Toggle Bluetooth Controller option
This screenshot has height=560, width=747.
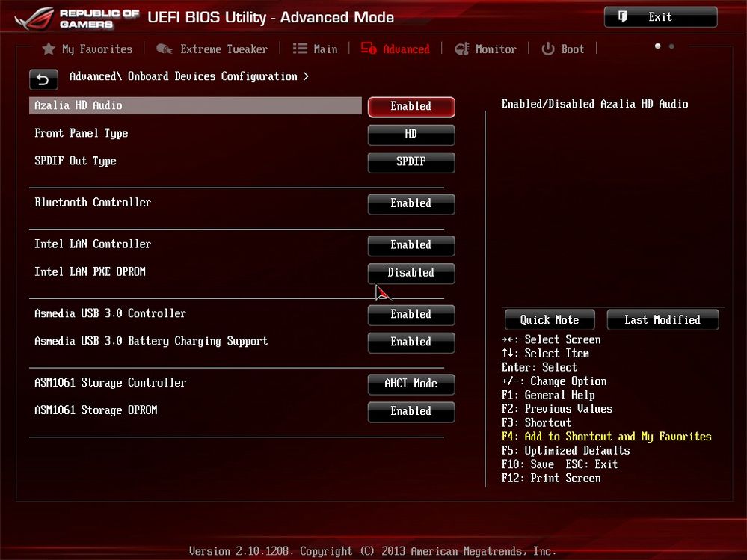coord(411,203)
